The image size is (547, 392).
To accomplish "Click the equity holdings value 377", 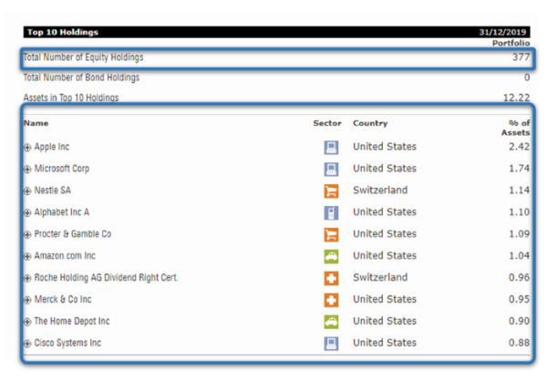I will coord(521,57).
